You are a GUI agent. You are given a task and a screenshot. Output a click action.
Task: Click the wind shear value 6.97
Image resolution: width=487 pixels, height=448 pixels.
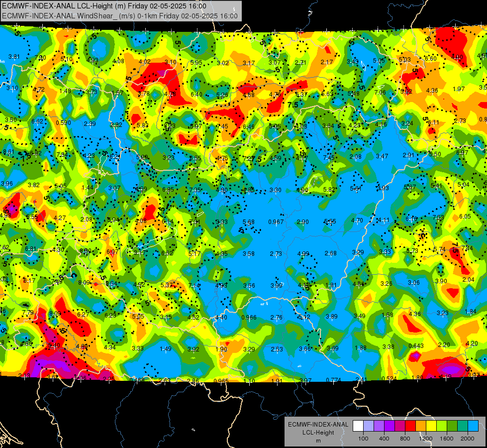click(462, 153)
